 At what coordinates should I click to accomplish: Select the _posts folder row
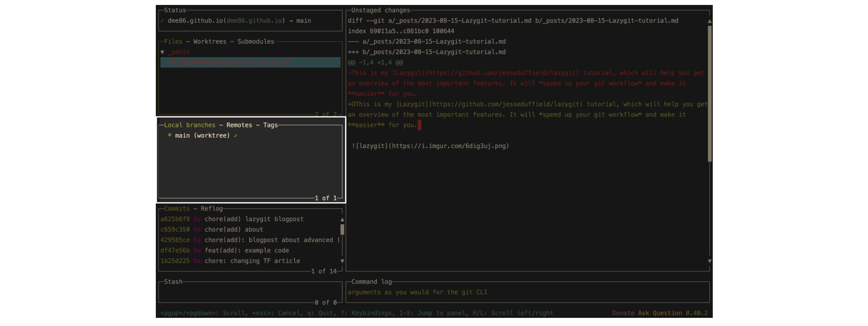tap(250, 52)
